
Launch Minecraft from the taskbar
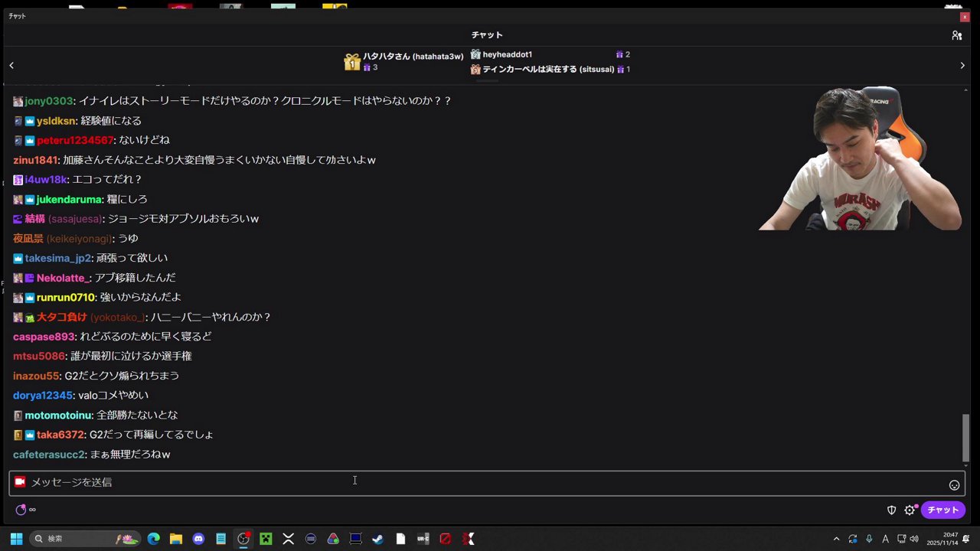click(265, 539)
